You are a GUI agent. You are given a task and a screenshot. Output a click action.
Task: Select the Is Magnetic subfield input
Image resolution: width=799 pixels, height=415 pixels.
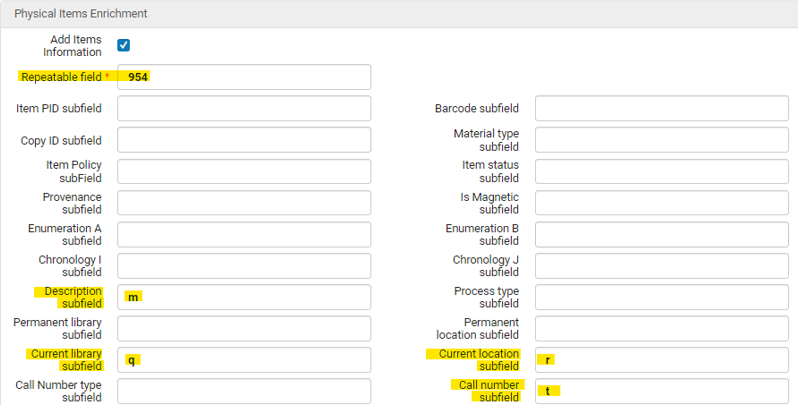(661, 203)
